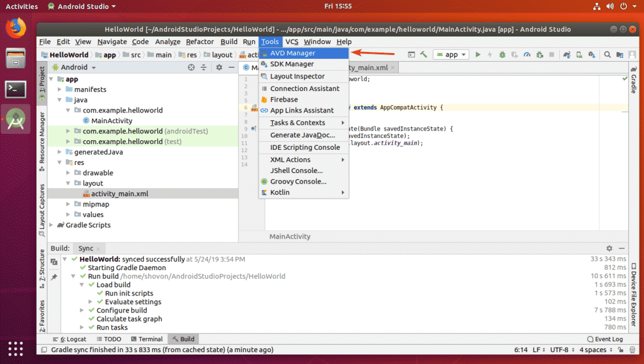
Task: Open the run configuration app dropdown
Action: [451, 54]
